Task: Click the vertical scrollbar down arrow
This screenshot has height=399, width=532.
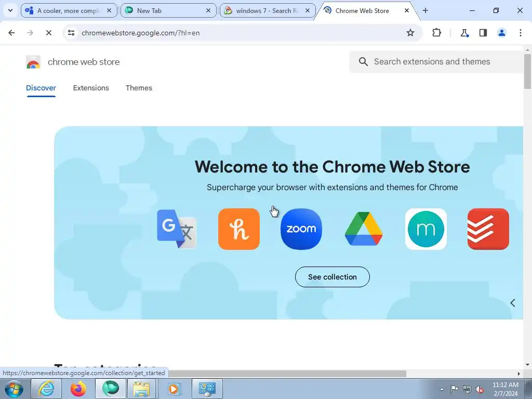Action: click(527, 365)
